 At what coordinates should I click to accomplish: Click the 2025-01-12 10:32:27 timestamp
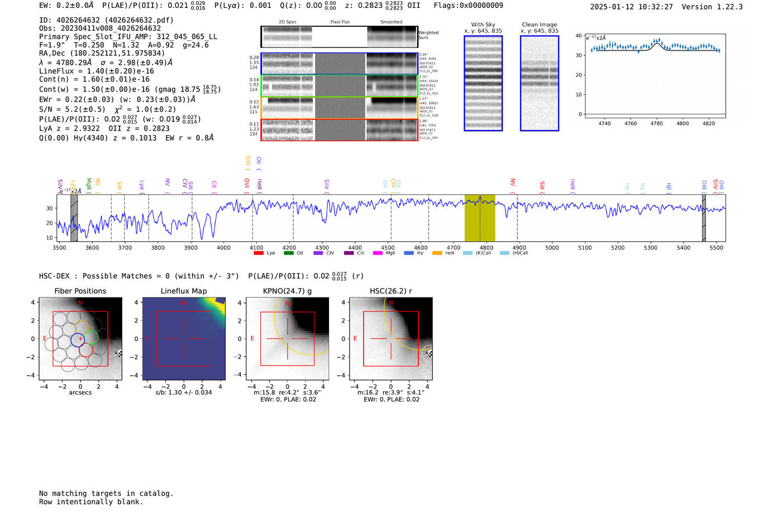click(x=632, y=7)
